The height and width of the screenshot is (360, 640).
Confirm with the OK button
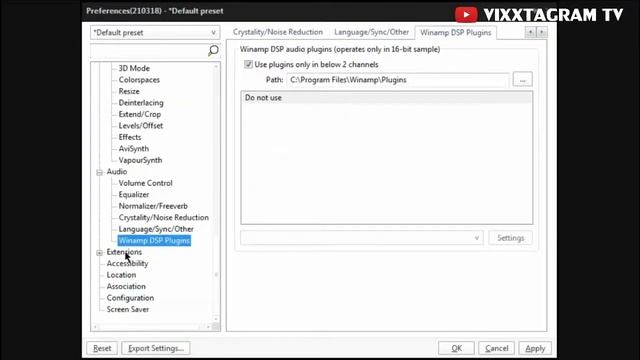pyautogui.click(x=456, y=348)
